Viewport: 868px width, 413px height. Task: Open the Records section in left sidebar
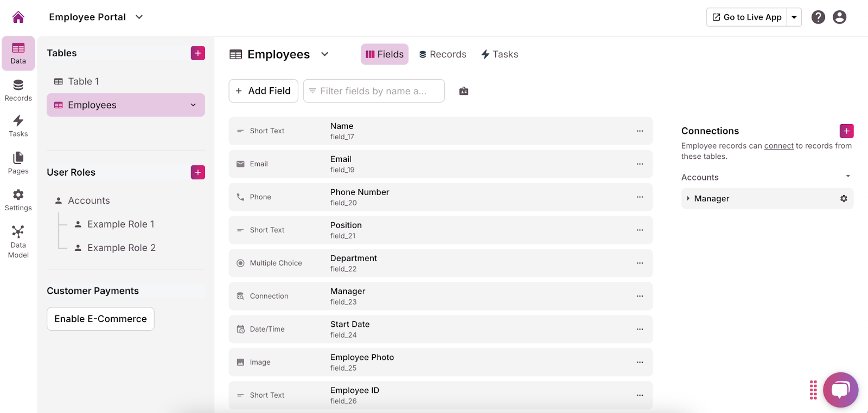click(x=18, y=90)
